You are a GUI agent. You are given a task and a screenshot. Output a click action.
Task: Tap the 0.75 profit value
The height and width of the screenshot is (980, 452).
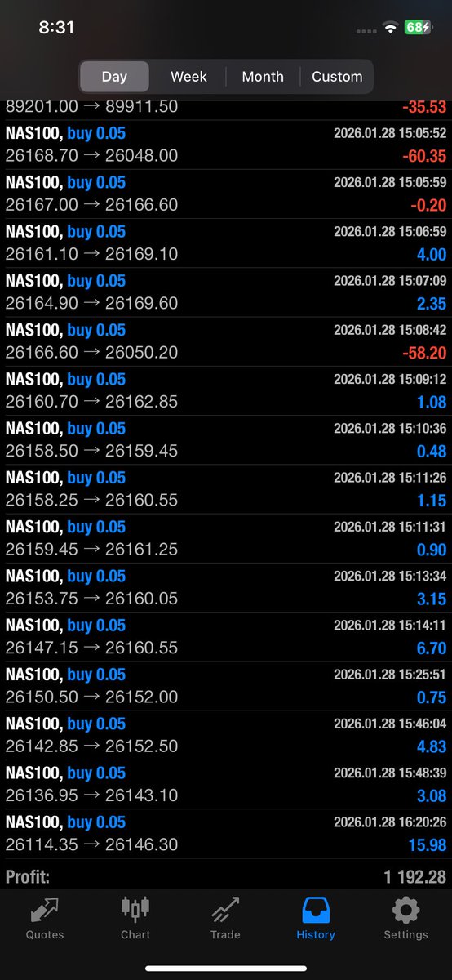click(432, 697)
